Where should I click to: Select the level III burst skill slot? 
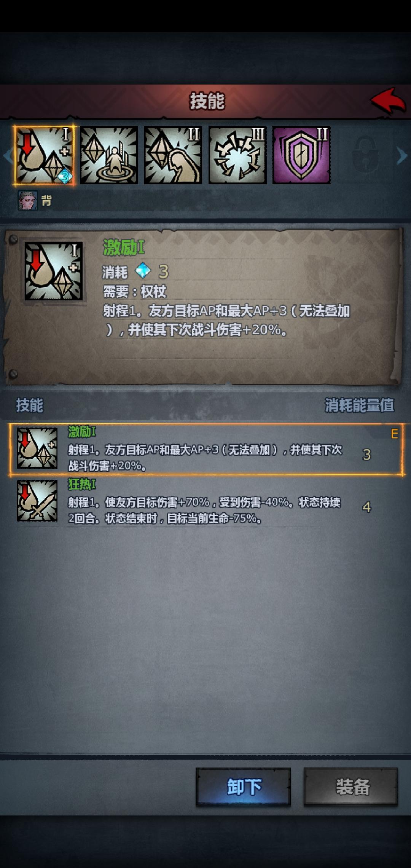tap(237, 156)
